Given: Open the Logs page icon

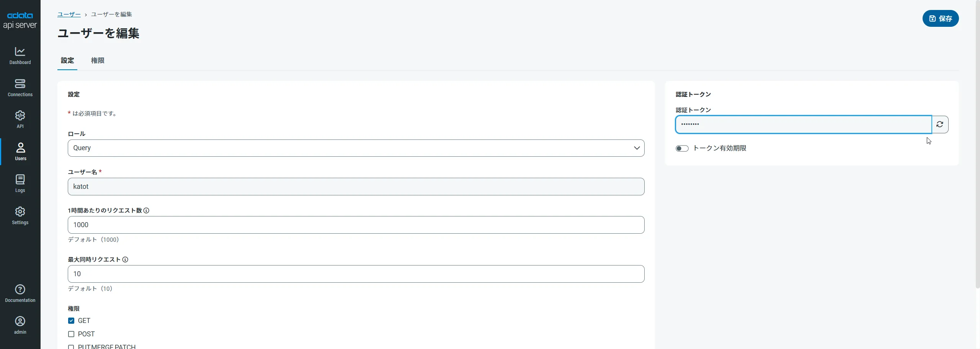Looking at the screenshot, I should (20, 180).
